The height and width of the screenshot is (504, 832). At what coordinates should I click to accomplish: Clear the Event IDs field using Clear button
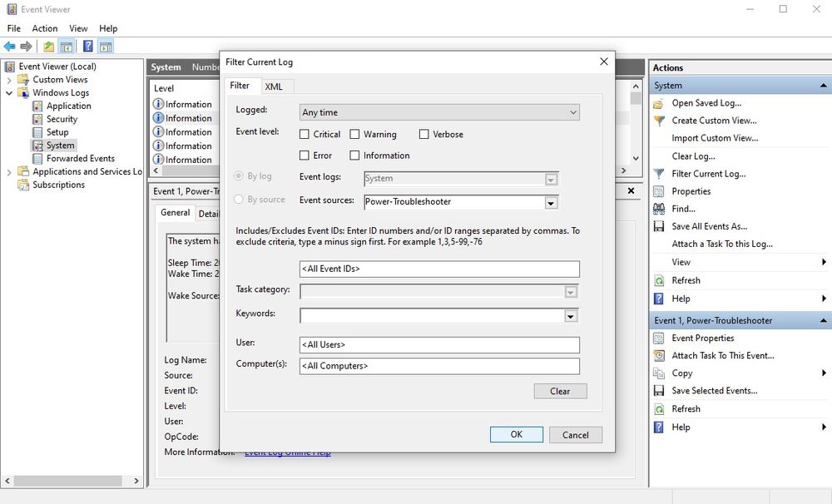pos(560,391)
